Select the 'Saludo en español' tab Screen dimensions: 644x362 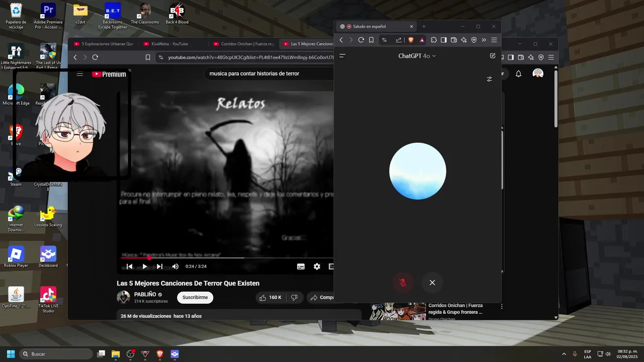377,26
